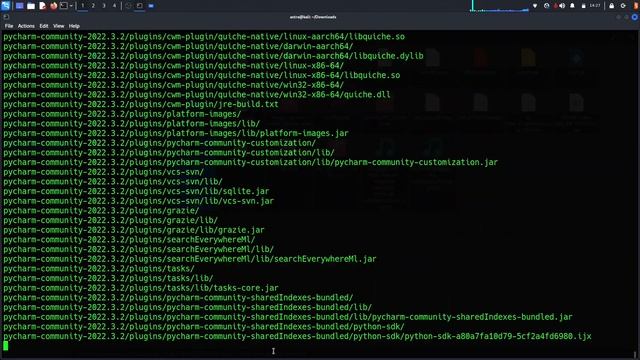Click the line ending in plugins/platform-images/
The height and width of the screenshot is (360, 640).
(122, 114)
